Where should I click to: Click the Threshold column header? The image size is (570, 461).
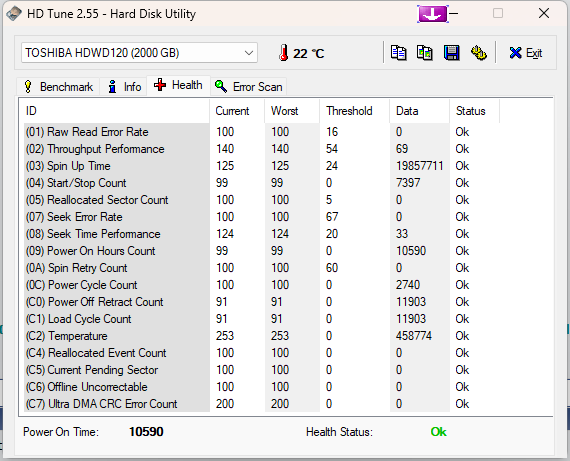click(x=355, y=111)
